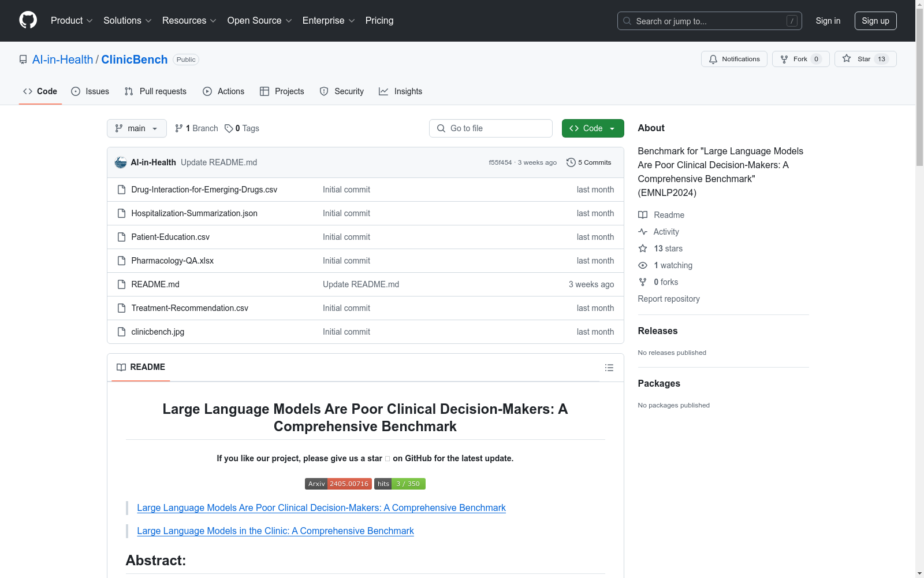This screenshot has width=924, height=578.
Task: Open the Releases section heading
Action: click(658, 331)
